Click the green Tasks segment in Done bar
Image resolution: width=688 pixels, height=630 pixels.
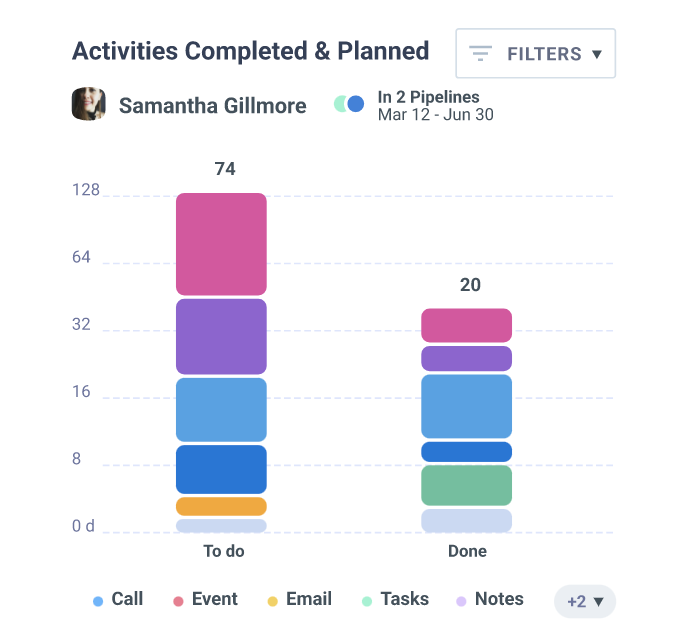point(466,485)
